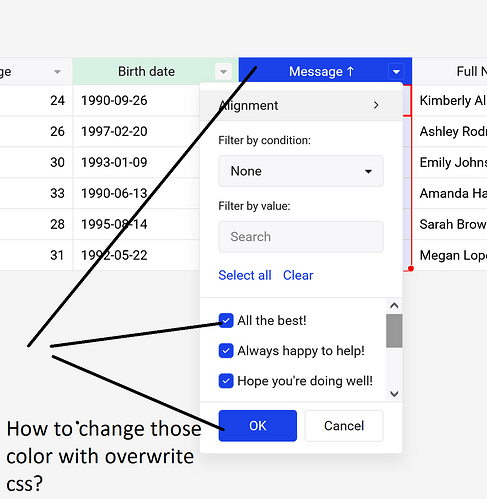Toggle the "Always happy to help!" checkbox
The image size is (487, 499).
point(226,351)
